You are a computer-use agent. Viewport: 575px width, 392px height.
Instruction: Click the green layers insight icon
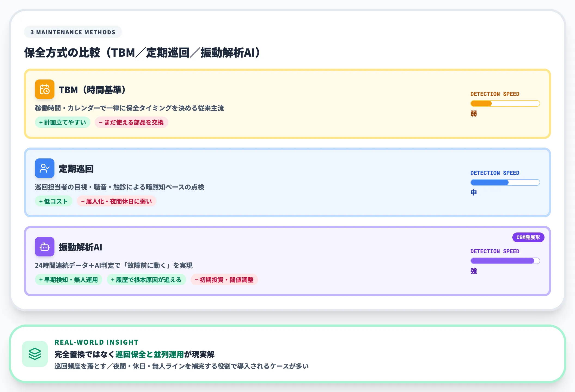click(35, 354)
